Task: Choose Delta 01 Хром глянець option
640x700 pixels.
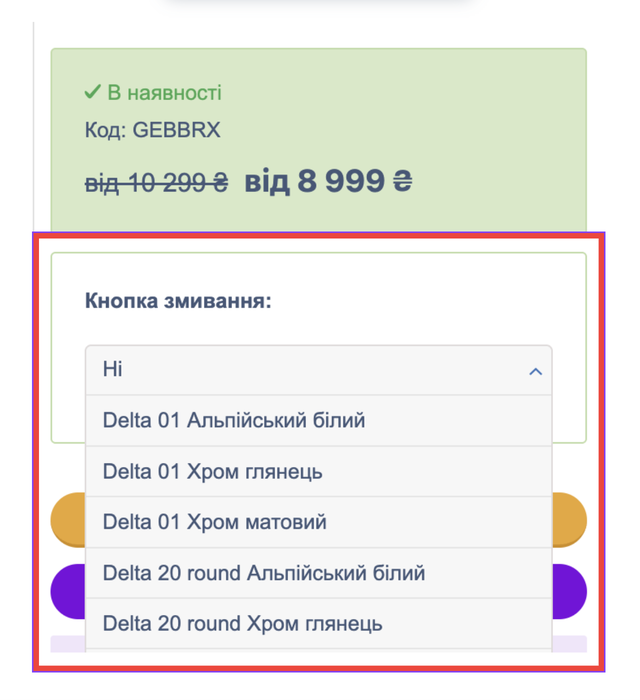Action: pyautogui.click(x=319, y=471)
